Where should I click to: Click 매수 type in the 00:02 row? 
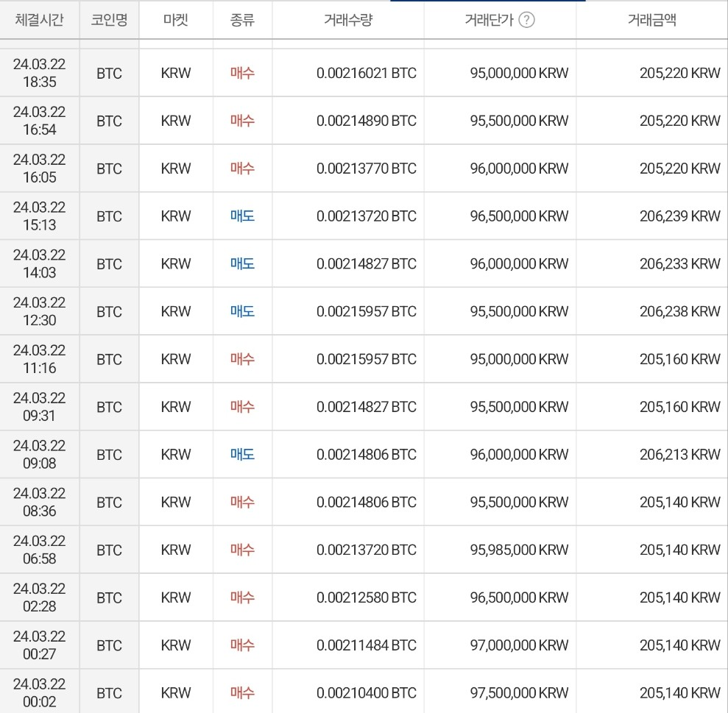point(242,693)
